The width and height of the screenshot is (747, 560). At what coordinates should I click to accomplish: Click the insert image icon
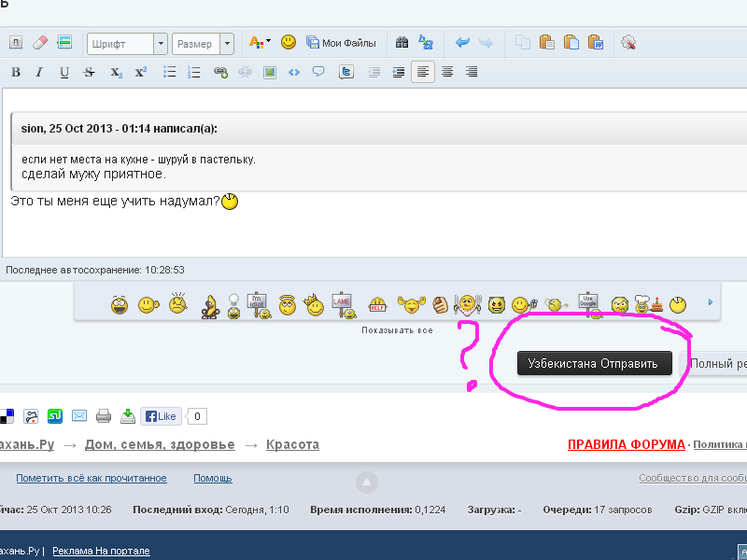click(x=270, y=72)
